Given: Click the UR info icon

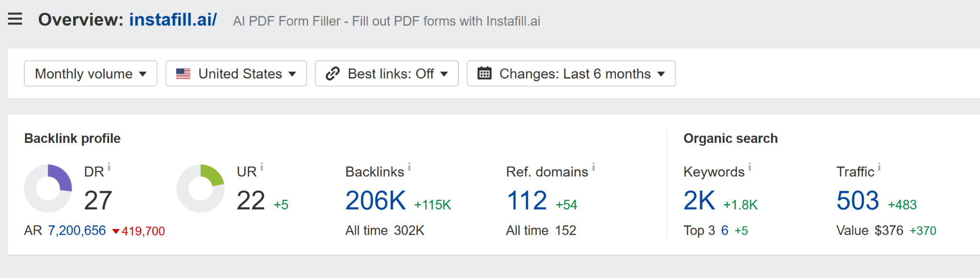Looking at the screenshot, I should pos(262,167).
